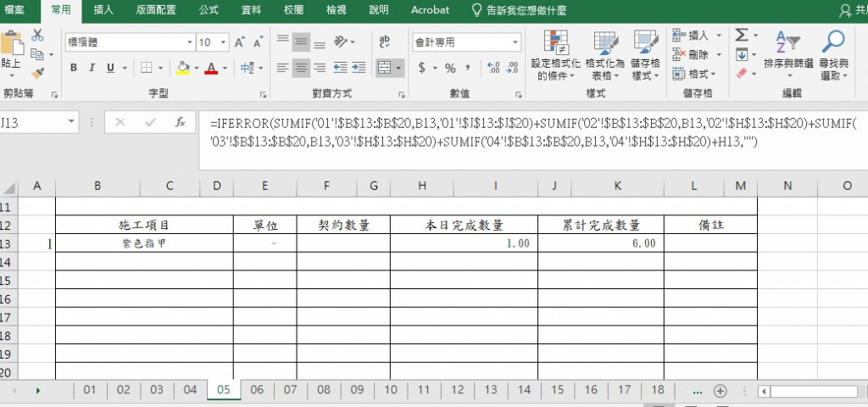Open the font name 標楷體 dropdown
This screenshot has width=868, height=407.
[190, 42]
